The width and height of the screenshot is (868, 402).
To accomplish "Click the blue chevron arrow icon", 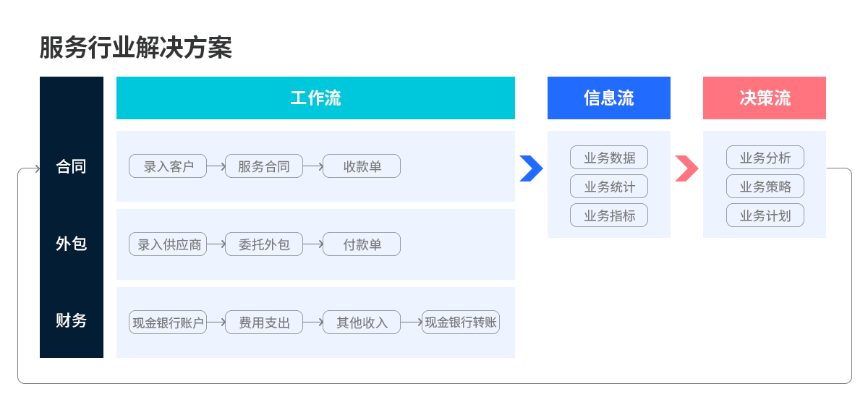I will tap(531, 168).
